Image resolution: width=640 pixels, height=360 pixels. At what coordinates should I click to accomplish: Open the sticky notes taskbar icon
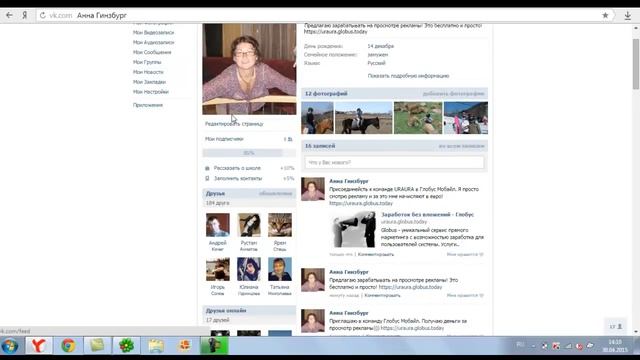tap(97, 346)
